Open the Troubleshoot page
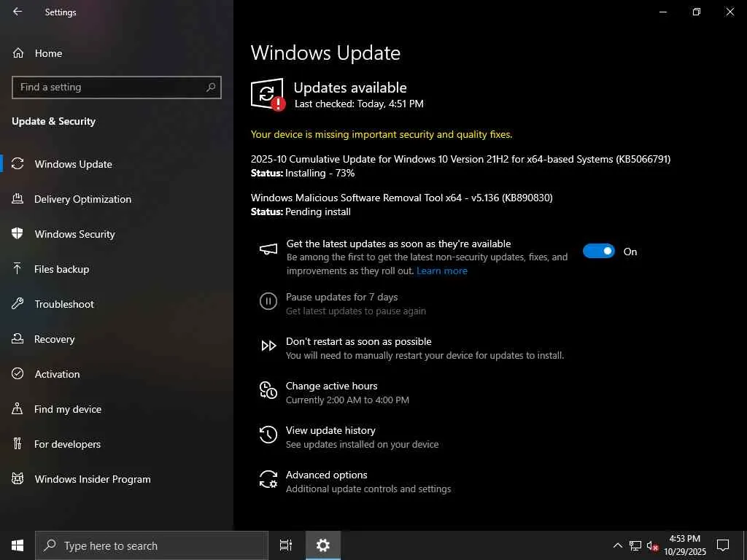The image size is (747, 560). [117, 304]
